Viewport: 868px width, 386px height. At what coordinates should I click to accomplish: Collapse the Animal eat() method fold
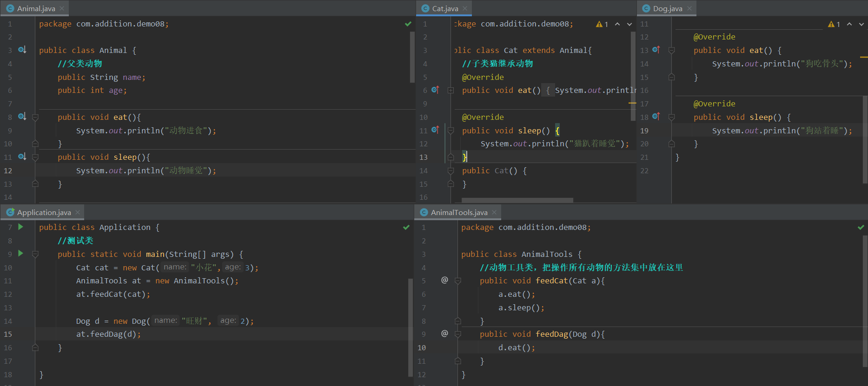[x=35, y=118]
